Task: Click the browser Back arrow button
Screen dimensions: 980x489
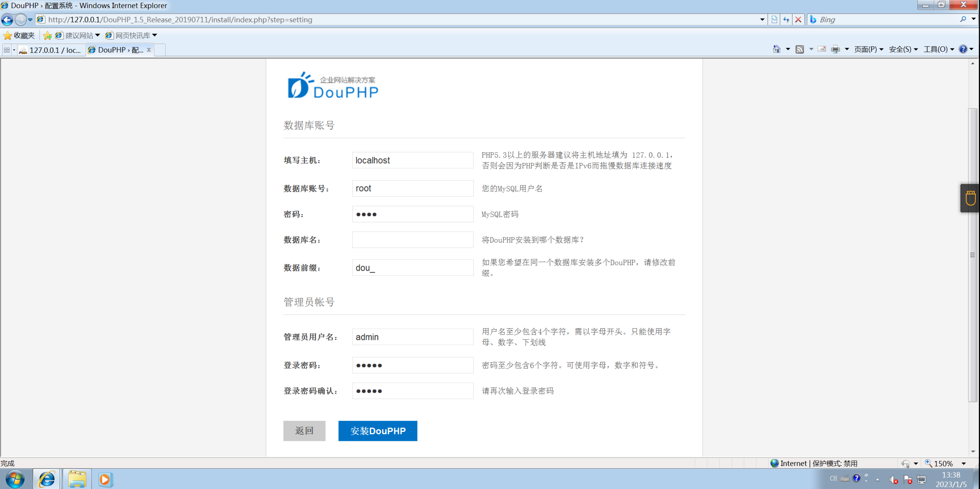Action: click(x=7, y=19)
